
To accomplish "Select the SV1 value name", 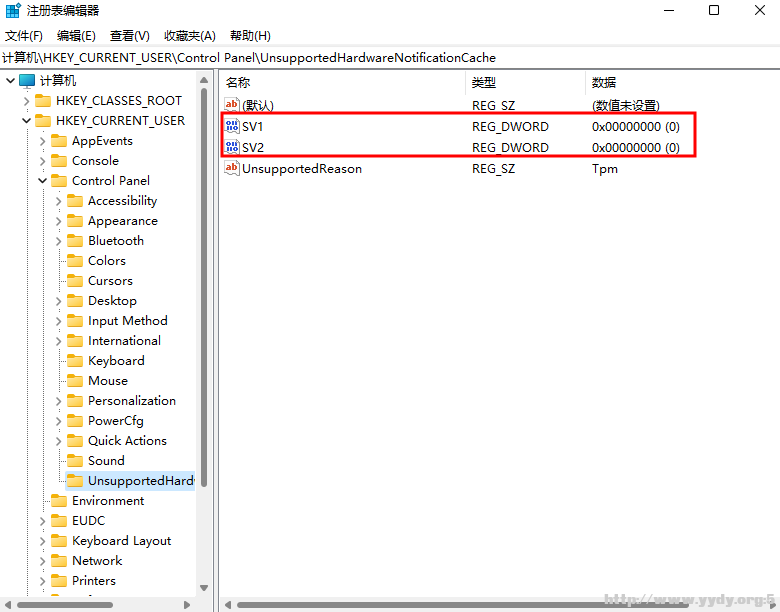I will [252, 127].
